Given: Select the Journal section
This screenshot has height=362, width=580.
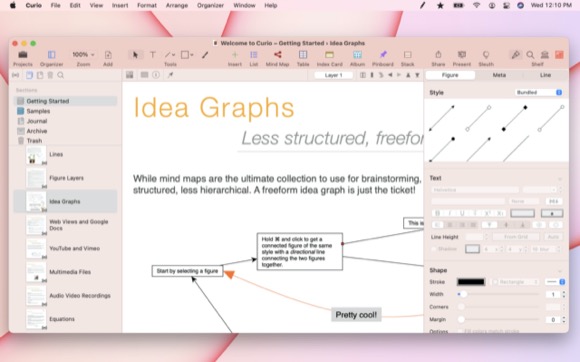Looking at the screenshot, I should [37, 121].
